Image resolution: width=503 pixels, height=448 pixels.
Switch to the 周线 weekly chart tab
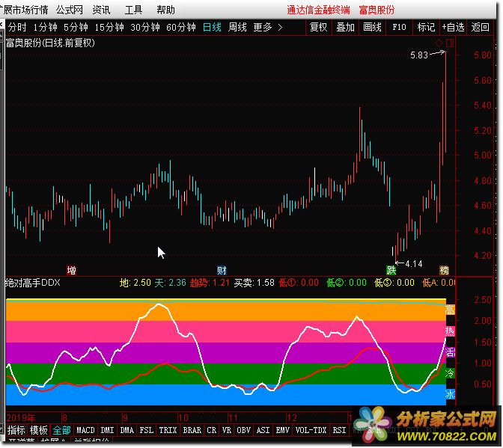[x=237, y=27]
